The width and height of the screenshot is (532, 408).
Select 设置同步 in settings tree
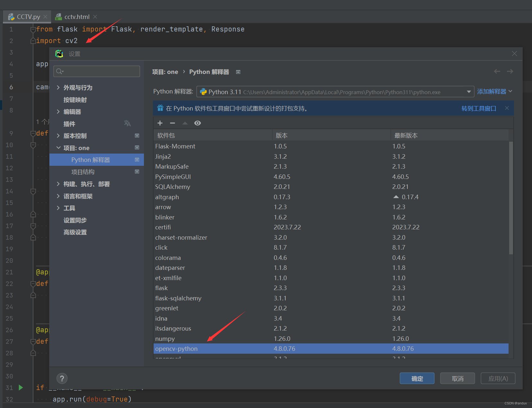tap(75, 220)
